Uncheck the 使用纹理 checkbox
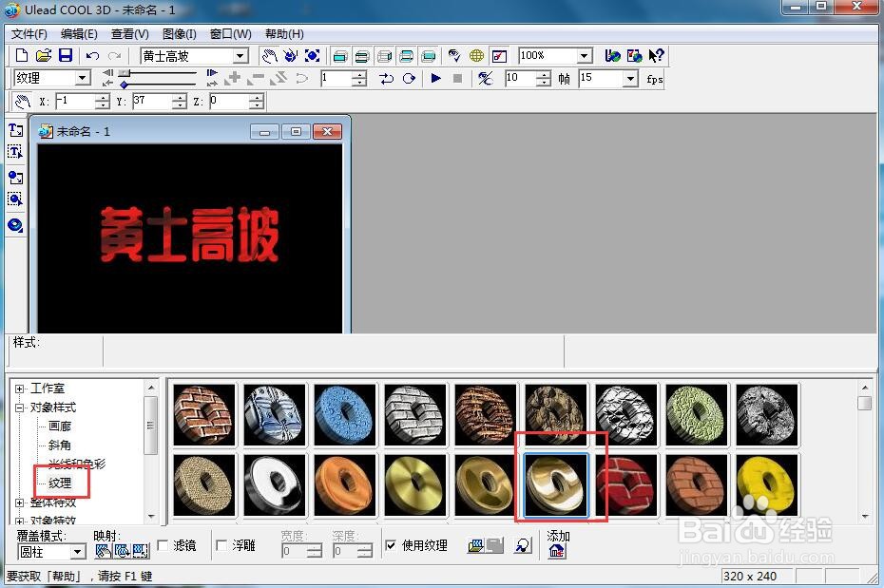The width and height of the screenshot is (884, 588). pos(390,545)
